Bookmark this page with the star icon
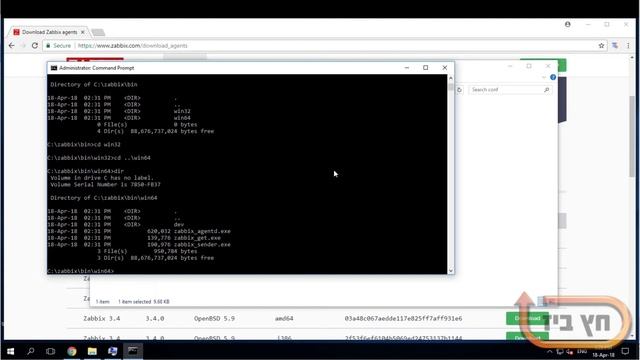Viewport: 640px width, 360px height. coord(601,46)
